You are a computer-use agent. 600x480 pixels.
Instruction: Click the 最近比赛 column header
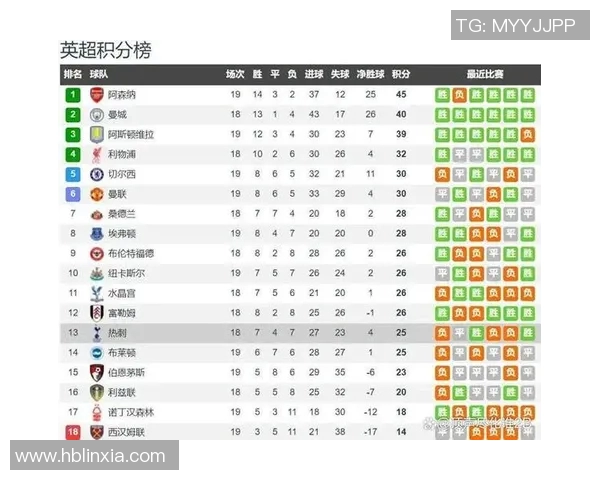tap(485, 74)
